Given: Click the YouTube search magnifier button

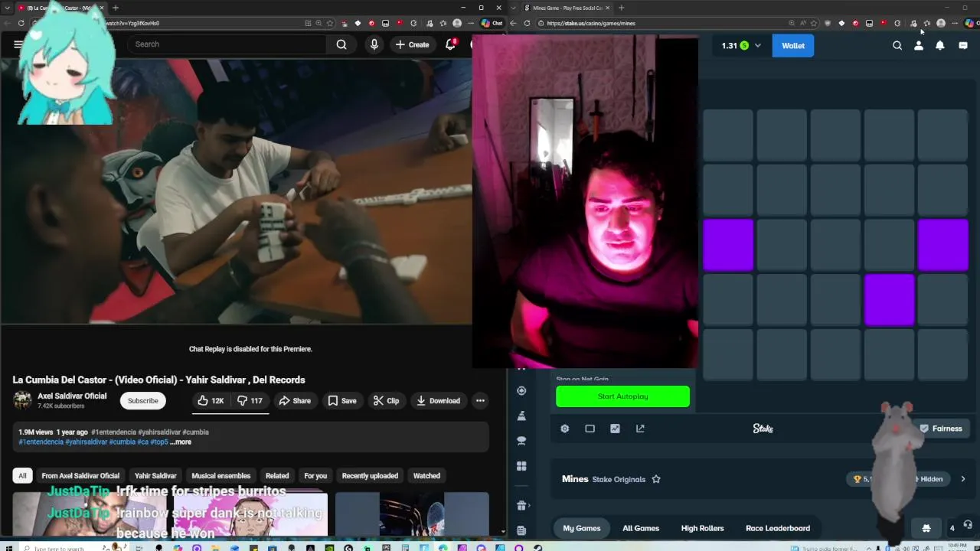Looking at the screenshot, I should pos(341,44).
